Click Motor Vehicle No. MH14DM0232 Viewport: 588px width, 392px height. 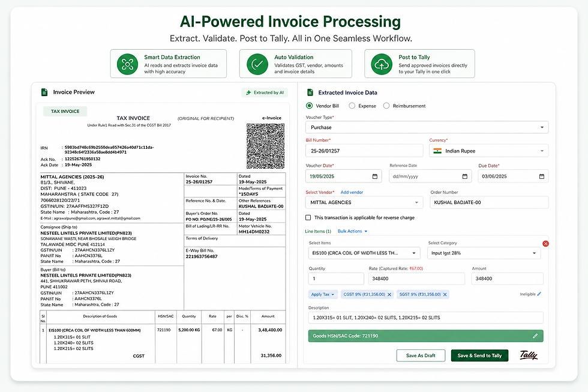click(x=254, y=232)
